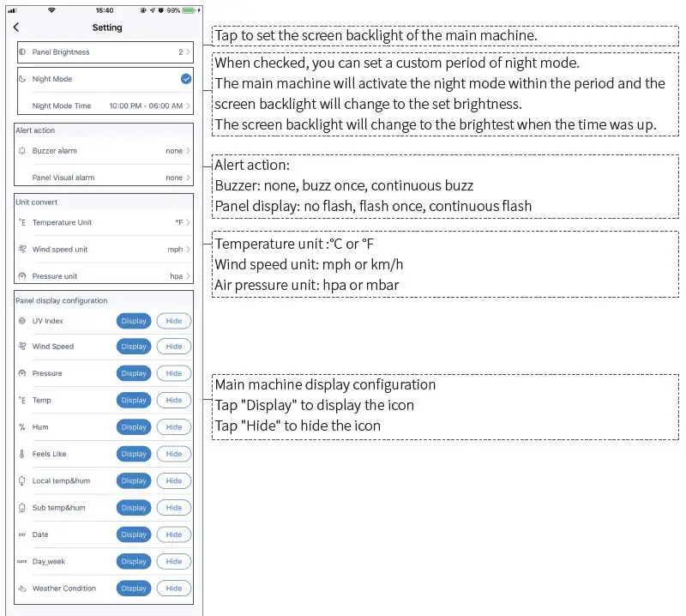Select Display for Wind Speed

[134, 347]
